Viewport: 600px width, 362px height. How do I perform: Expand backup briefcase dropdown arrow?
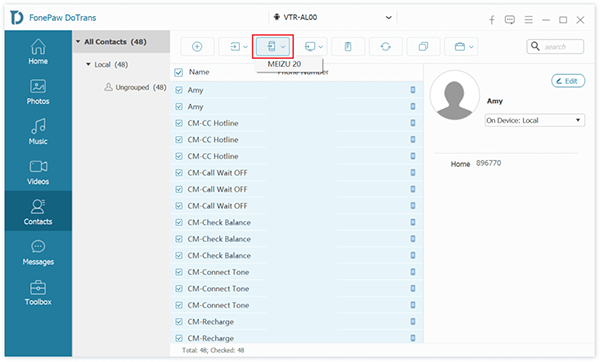(x=471, y=47)
